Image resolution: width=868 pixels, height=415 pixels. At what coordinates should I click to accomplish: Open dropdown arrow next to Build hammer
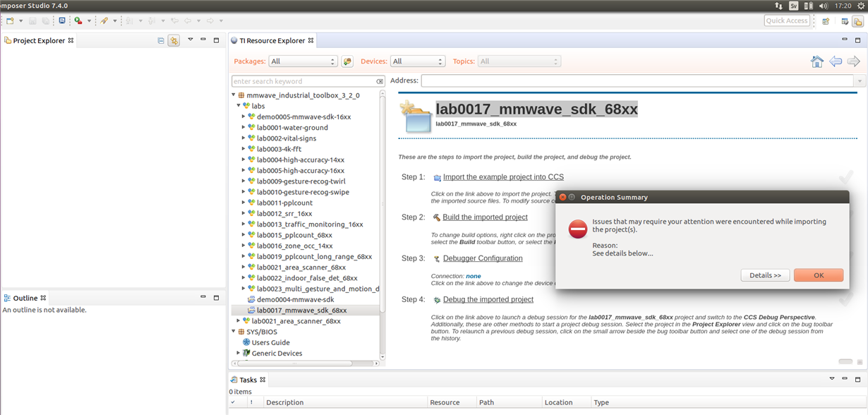[x=115, y=21]
